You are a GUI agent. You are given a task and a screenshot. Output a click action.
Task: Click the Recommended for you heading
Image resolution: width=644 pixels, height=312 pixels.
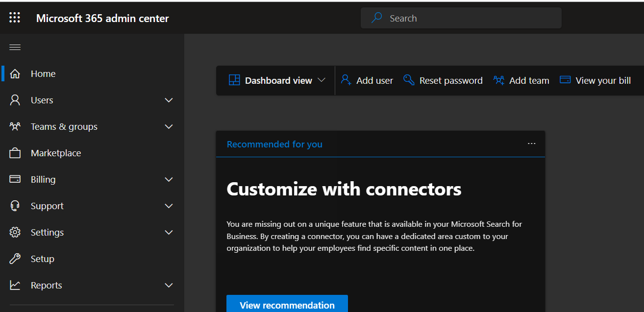[x=274, y=144]
